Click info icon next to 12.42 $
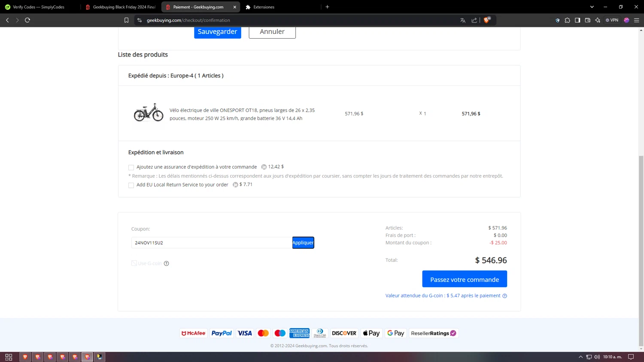Screen dimensions: 644x362 point(264,167)
